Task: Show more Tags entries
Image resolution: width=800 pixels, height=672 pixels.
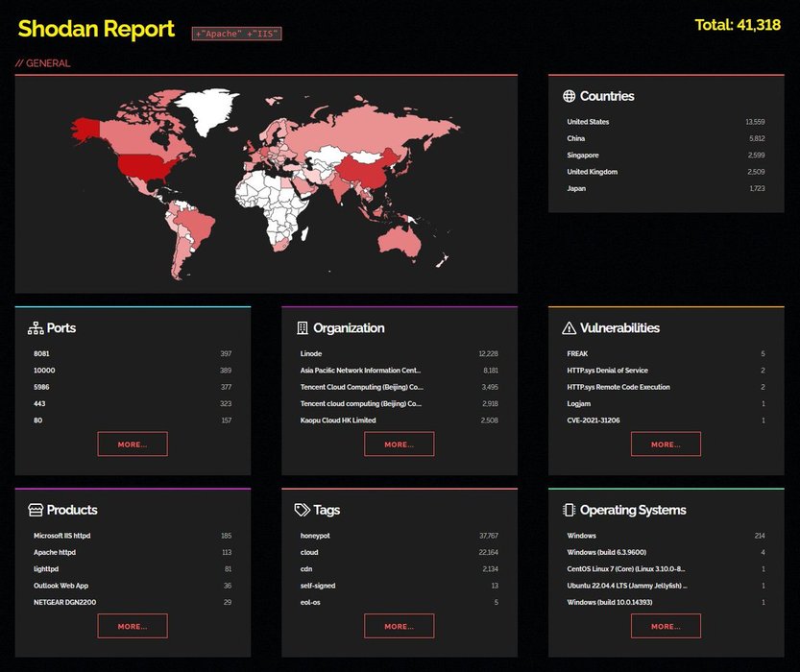Action: tap(399, 626)
